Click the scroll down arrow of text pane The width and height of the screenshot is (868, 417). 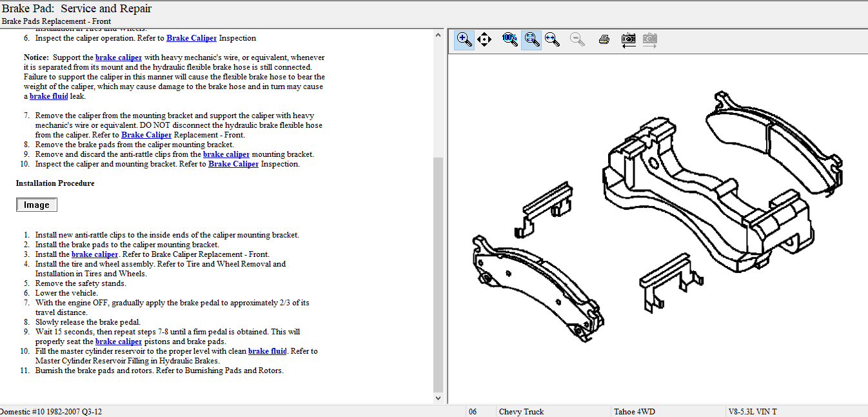(439, 398)
